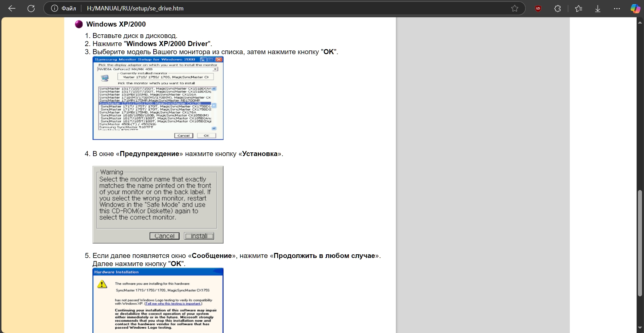The height and width of the screenshot is (333, 644).
Task: Select highlighted SyncMaster 171S row in list image
Action: point(155,103)
